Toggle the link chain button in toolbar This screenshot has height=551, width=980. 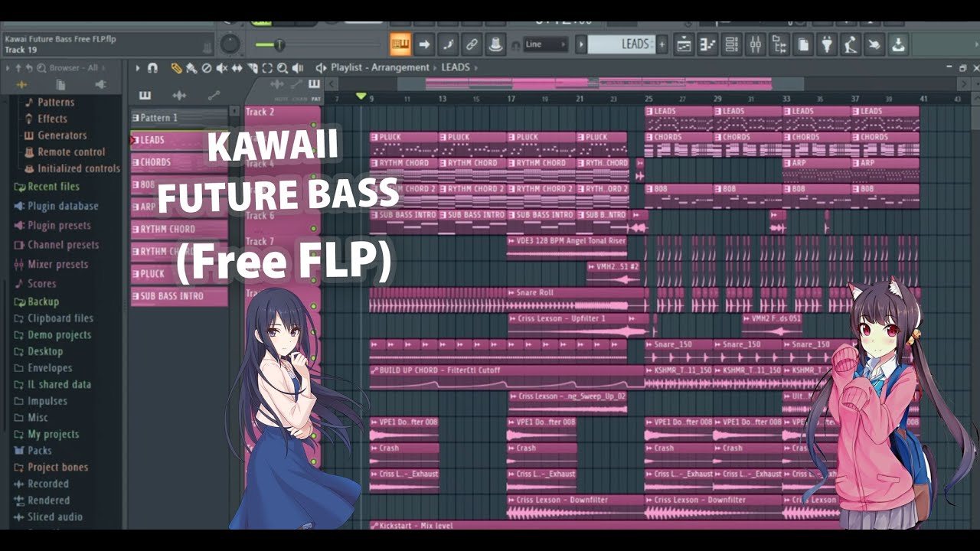[472, 44]
